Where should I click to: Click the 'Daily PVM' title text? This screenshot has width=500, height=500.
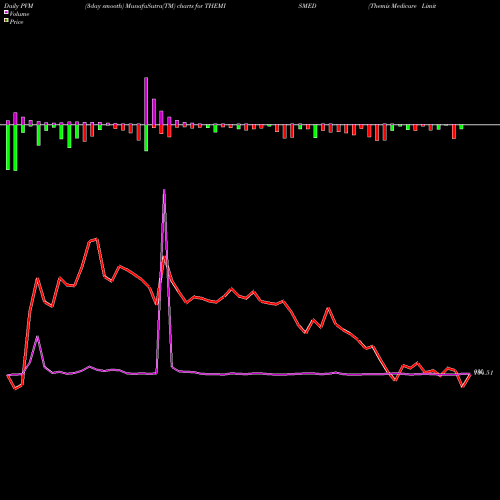[x=19, y=6]
